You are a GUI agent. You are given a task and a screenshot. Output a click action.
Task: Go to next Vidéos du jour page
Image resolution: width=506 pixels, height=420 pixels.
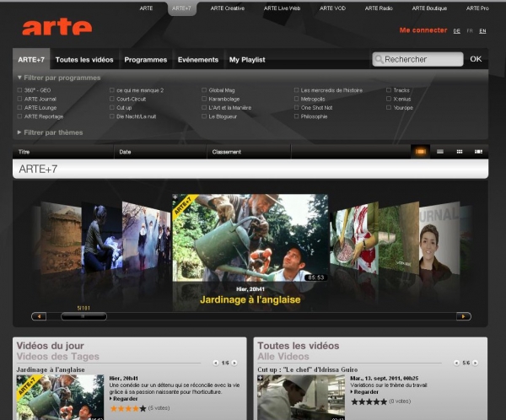[x=234, y=363]
